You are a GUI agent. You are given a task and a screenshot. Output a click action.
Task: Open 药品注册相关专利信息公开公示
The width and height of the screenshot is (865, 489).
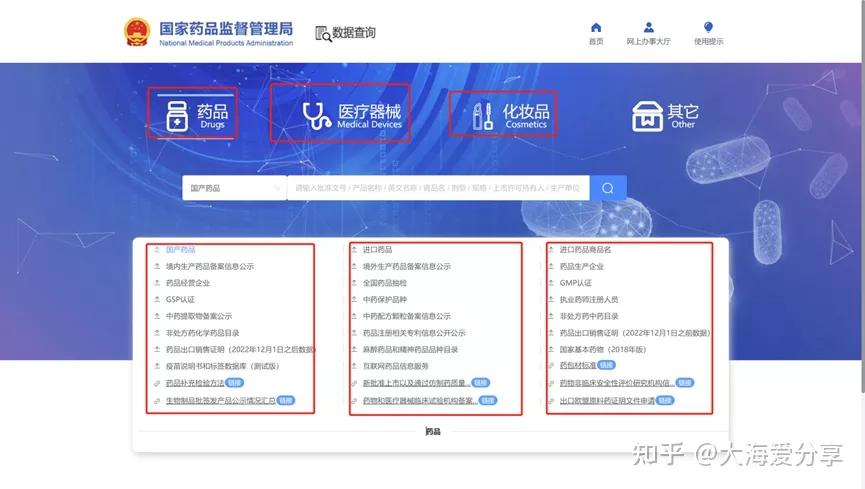coord(414,333)
